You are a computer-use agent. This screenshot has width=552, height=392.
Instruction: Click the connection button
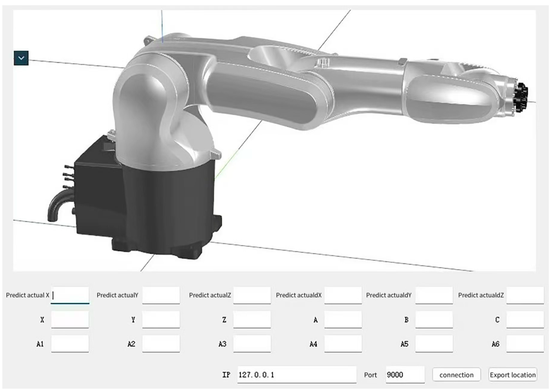[456, 375]
